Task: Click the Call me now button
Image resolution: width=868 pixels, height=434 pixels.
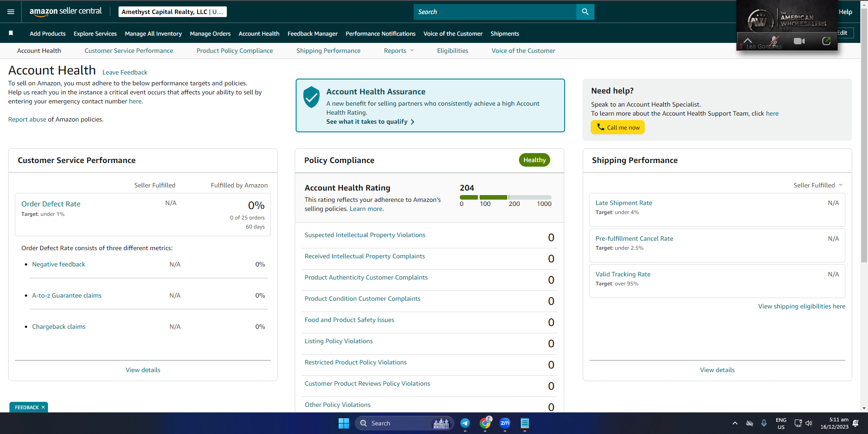Action: [x=618, y=127]
